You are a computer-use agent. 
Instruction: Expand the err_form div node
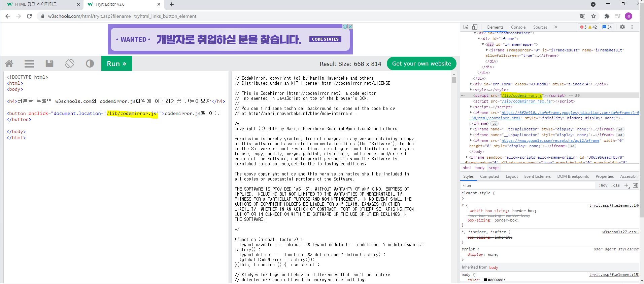pos(471,84)
